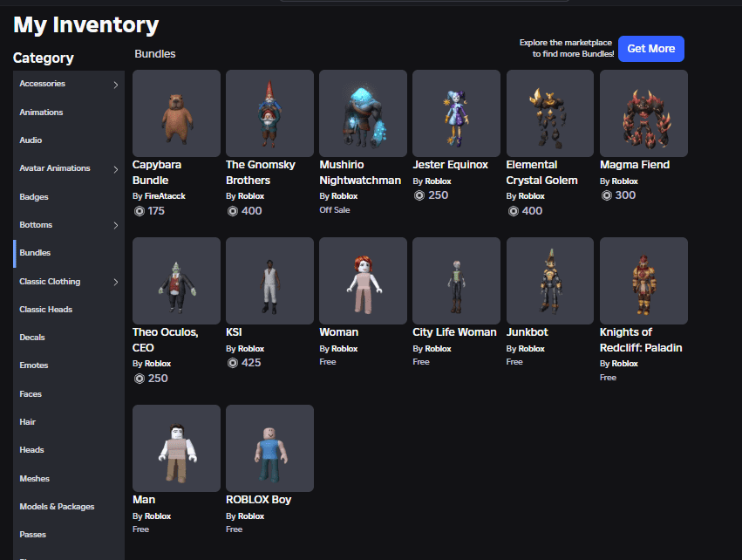Expand the Accessories category arrow
The width and height of the screenshot is (742, 560).
coord(116,85)
